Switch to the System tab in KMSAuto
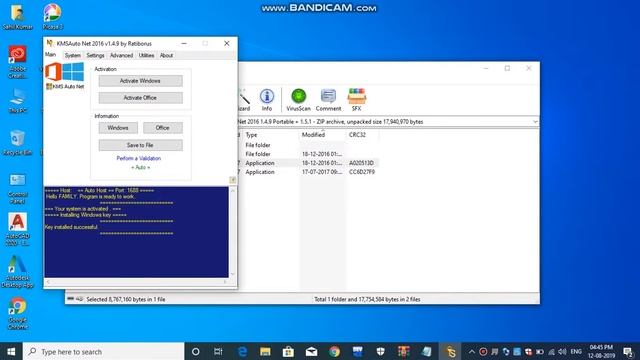 click(x=72, y=55)
